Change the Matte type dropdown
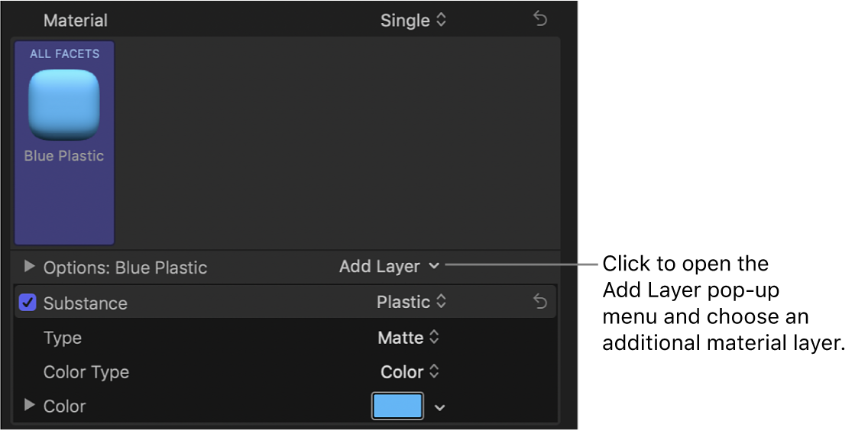The image size is (868, 431). pyautogui.click(x=409, y=337)
